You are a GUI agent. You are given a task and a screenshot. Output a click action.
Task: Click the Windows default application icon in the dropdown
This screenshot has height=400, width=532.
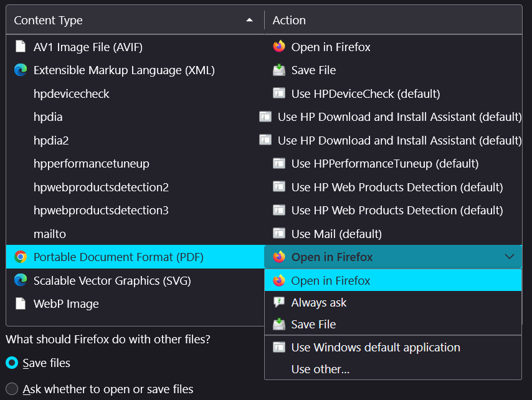point(278,347)
